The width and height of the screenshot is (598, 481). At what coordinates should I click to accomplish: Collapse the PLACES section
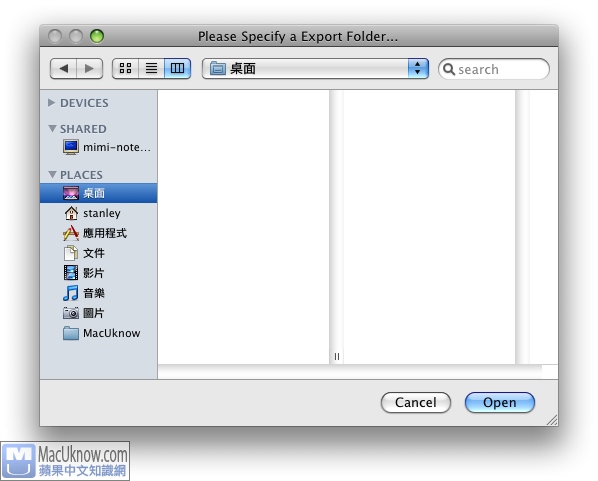pos(53,174)
